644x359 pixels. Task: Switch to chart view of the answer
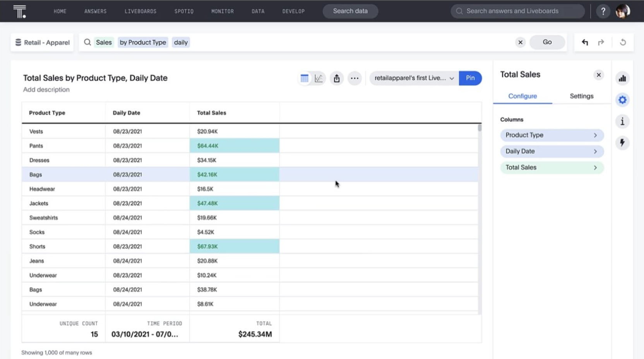(x=319, y=78)
